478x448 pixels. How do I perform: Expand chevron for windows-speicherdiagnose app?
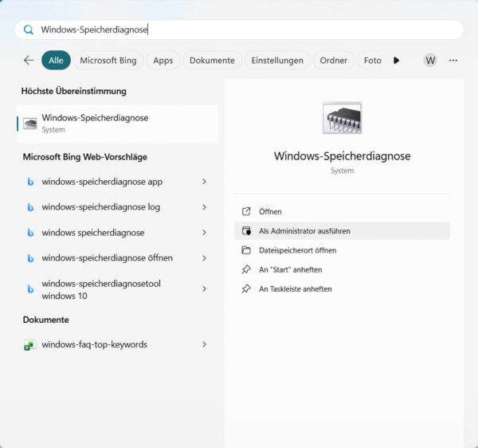tap(204, 182)
